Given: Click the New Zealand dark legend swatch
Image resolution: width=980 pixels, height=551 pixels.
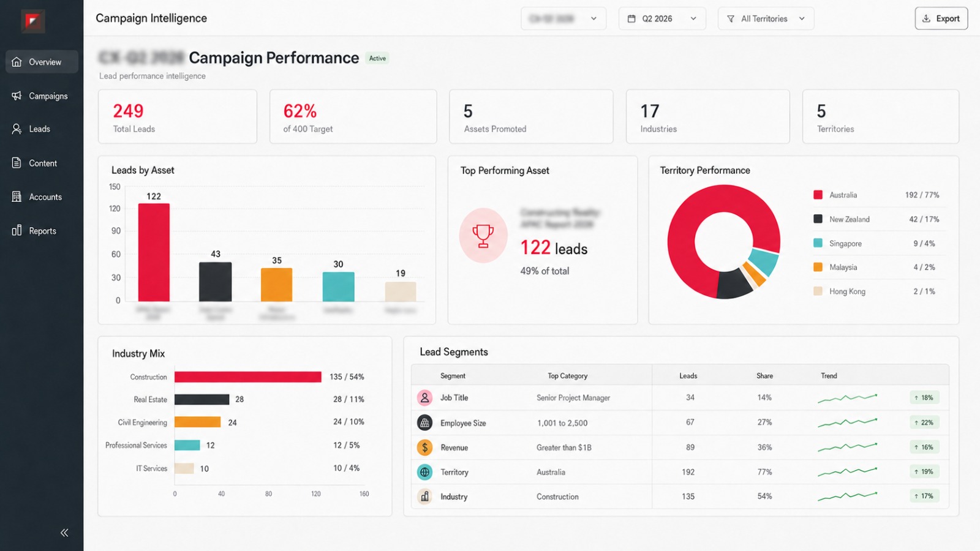Looking at the screenshot, I should click(818, 219).
